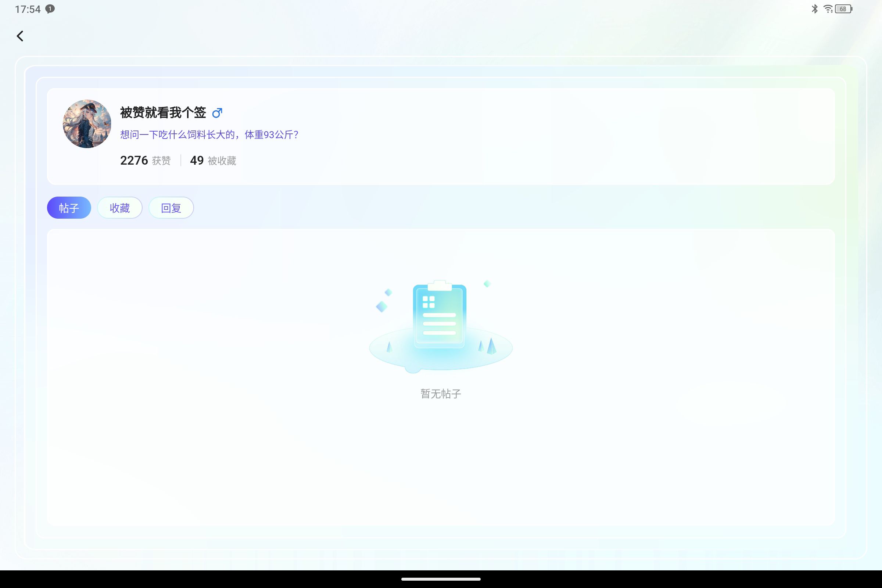This screenshot has width=882, height=588.
Task: Tap the Bluetooth status icon
Action: (814, 8)
